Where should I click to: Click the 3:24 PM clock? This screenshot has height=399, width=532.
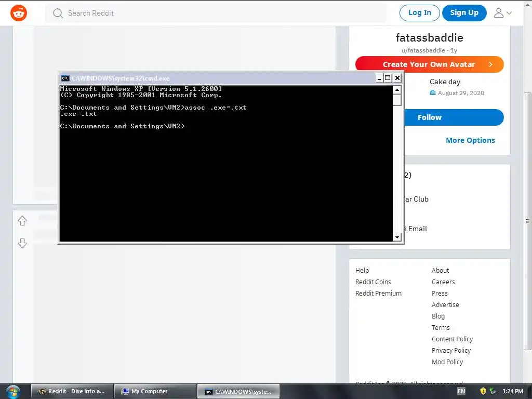513,392
